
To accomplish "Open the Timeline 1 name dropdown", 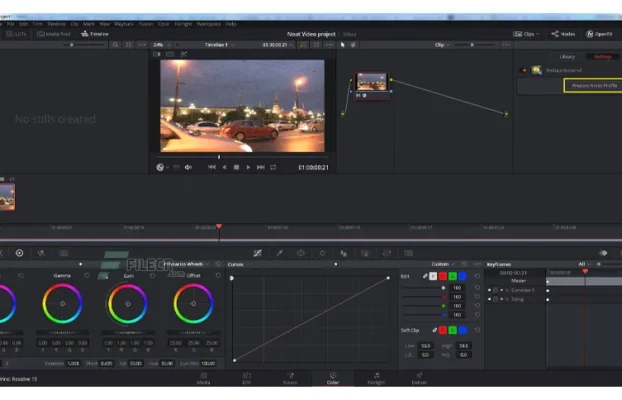I will (220, 45).
